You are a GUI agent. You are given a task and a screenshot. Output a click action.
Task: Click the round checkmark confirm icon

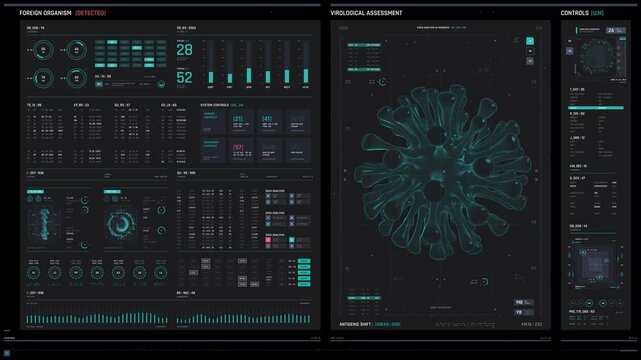point(161,85)
